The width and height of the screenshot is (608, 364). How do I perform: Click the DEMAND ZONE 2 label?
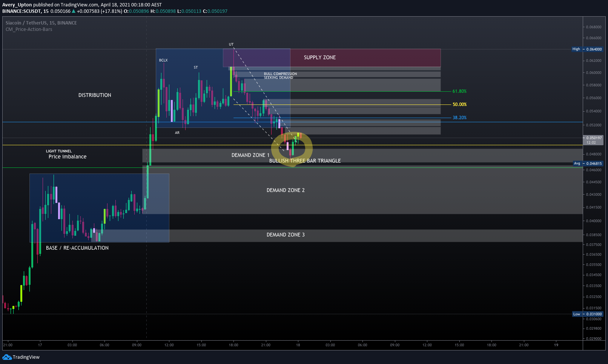pyautogui.click(x=286, y=190)
